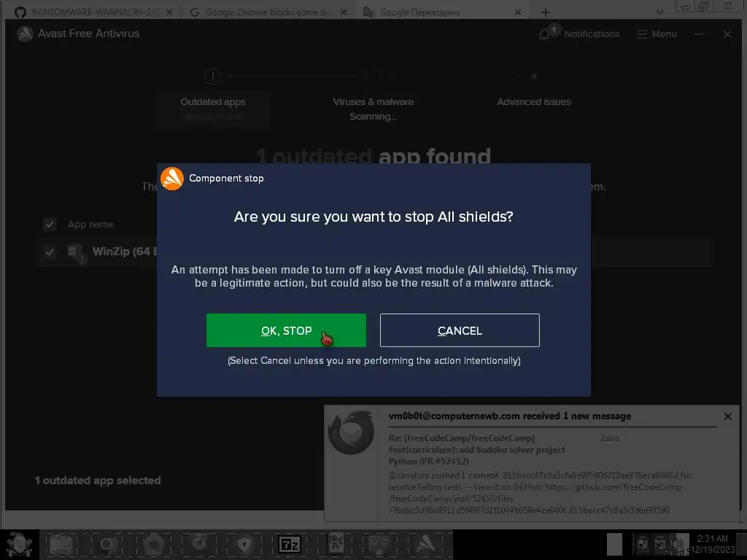Toggle the App name select-all checkbox
The height and width of the screenshot is (560, 747).
(50, 225)
